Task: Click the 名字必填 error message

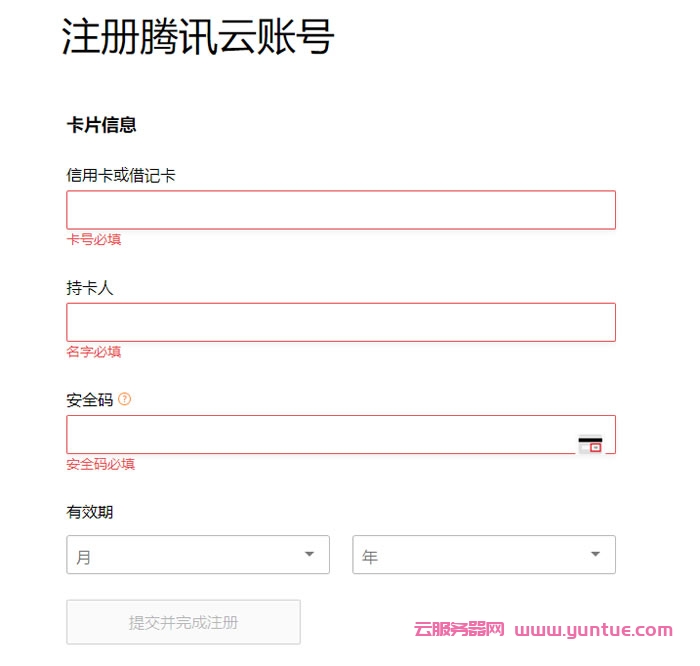Action: [94, 352]
